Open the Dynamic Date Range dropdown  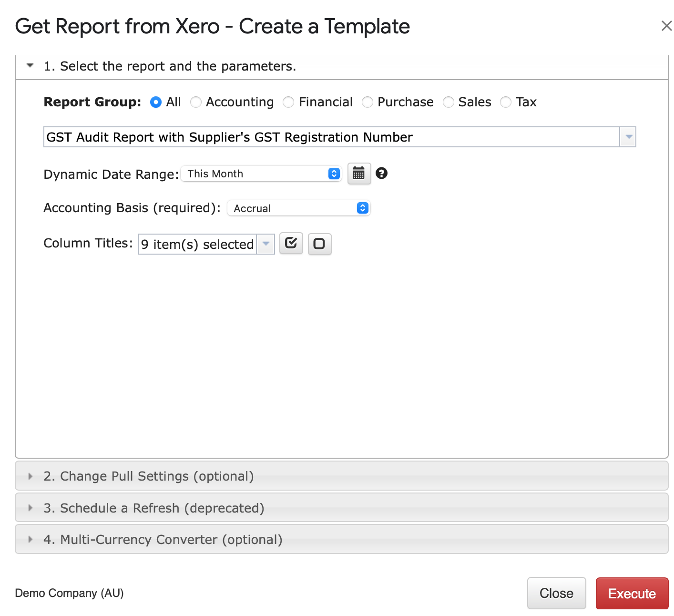coord(261,174)
